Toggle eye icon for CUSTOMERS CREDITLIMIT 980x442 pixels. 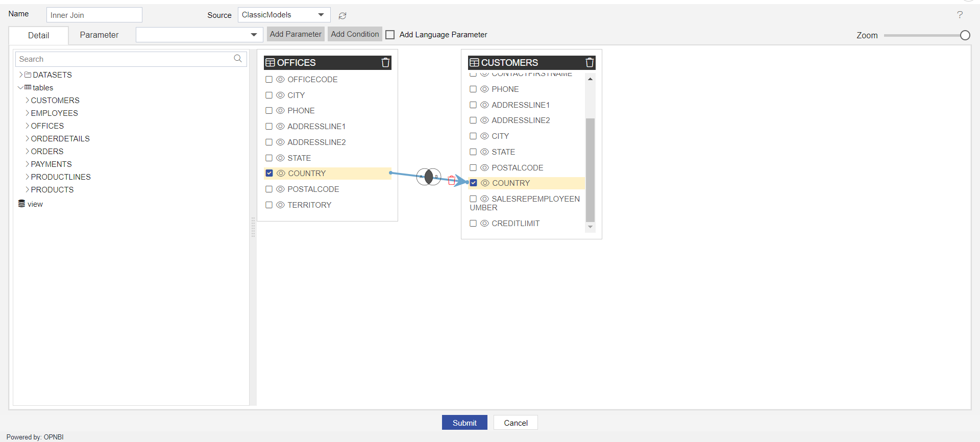[484, 224]
